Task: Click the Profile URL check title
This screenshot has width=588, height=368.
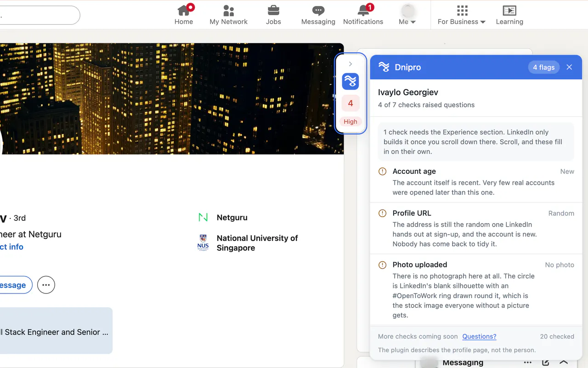Action: (x=412, y=213)
